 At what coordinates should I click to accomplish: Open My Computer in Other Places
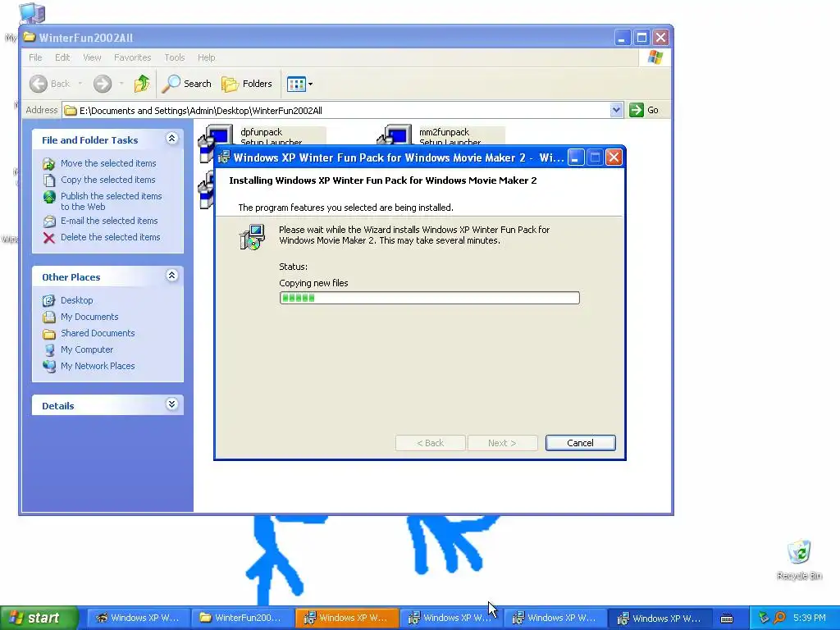87,349
